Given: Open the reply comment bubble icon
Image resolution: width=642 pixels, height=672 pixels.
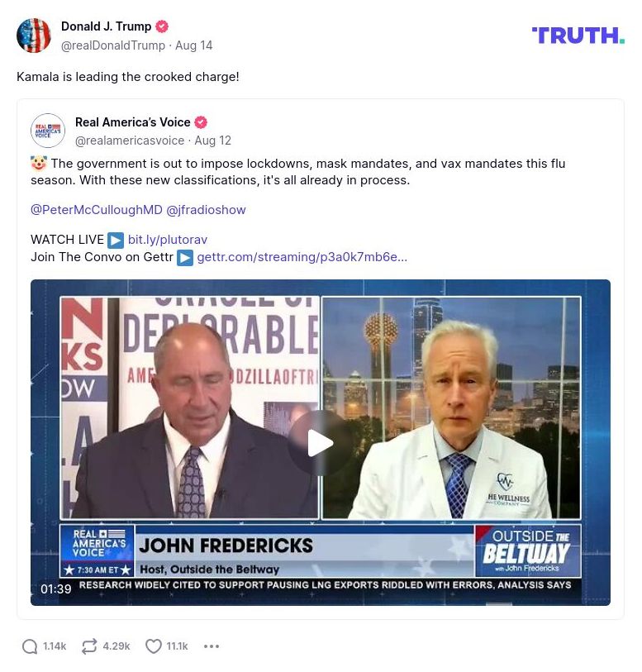Looking at the screenshot, I should pyautogui.click(x=30, y=646).
